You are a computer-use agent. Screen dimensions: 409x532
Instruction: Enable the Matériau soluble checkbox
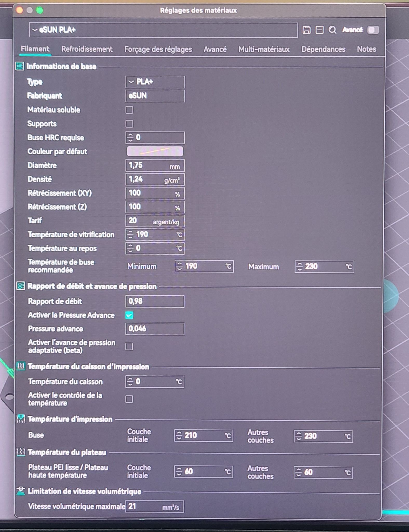click(129, 110)
